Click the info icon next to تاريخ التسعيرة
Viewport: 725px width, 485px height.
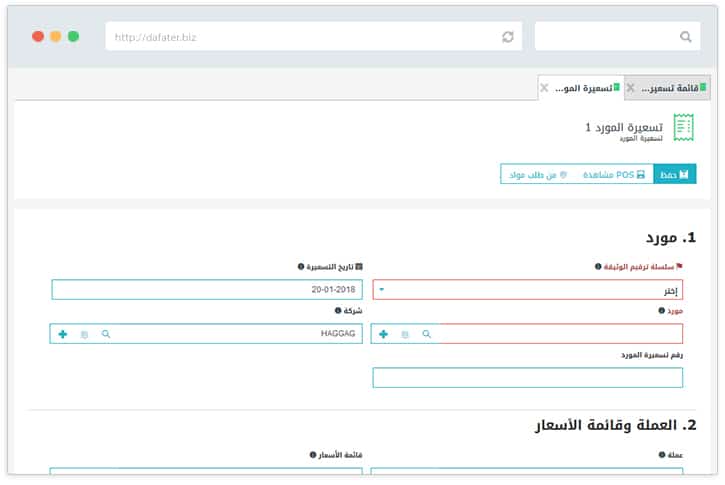tap(301, 266)
